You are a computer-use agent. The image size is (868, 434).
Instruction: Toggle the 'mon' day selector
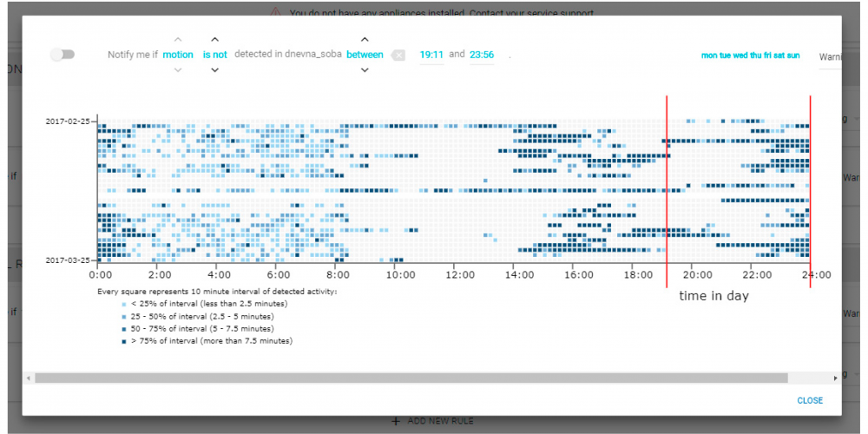click(x=708, y=56)
